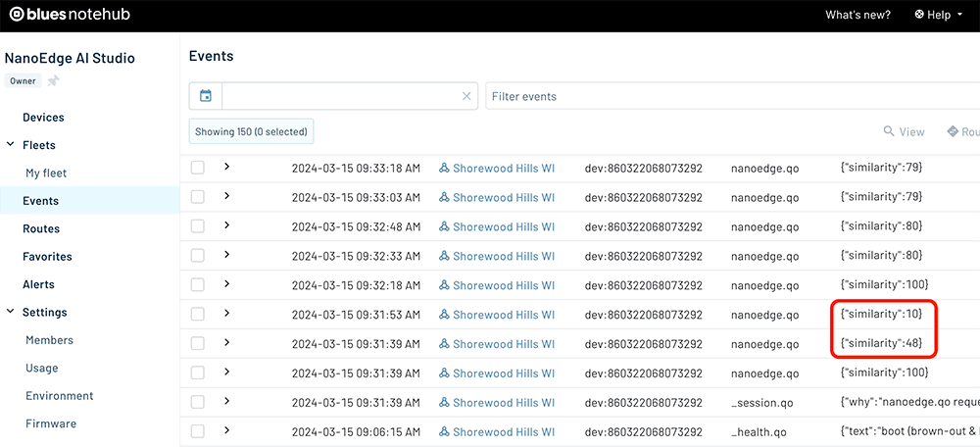
Task: Collapse the Fleets section chevron
Action: 10,144
